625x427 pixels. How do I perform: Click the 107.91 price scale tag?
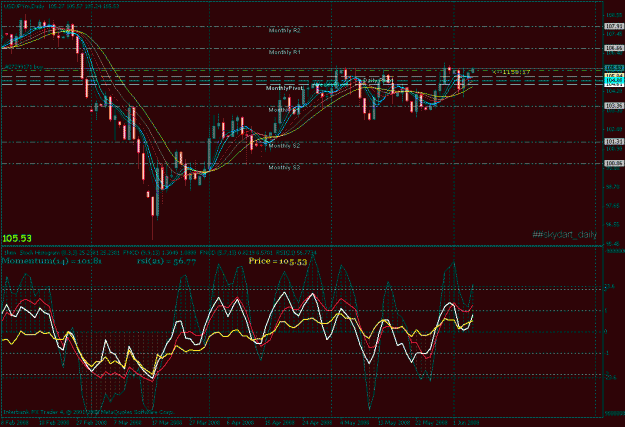click(x=614, y=26)
